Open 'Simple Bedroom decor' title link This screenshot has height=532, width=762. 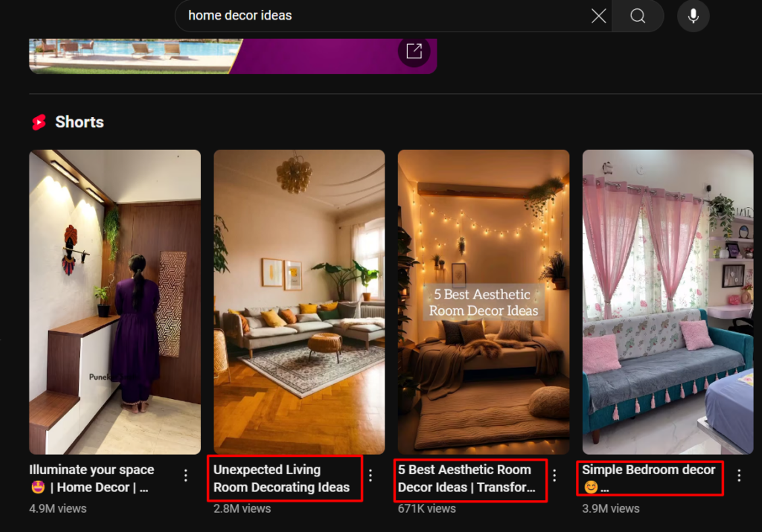coord(648,478)
